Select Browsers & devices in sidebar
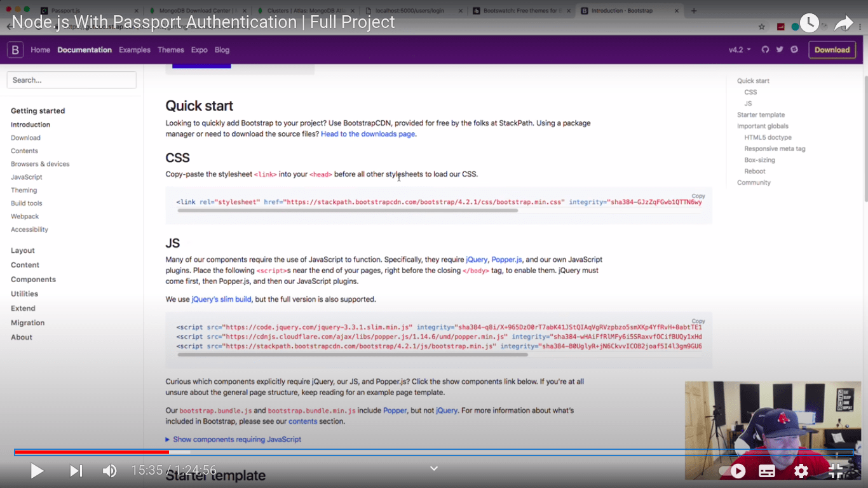This screenshot has height=488, width=868. click(x=40, y=164)
